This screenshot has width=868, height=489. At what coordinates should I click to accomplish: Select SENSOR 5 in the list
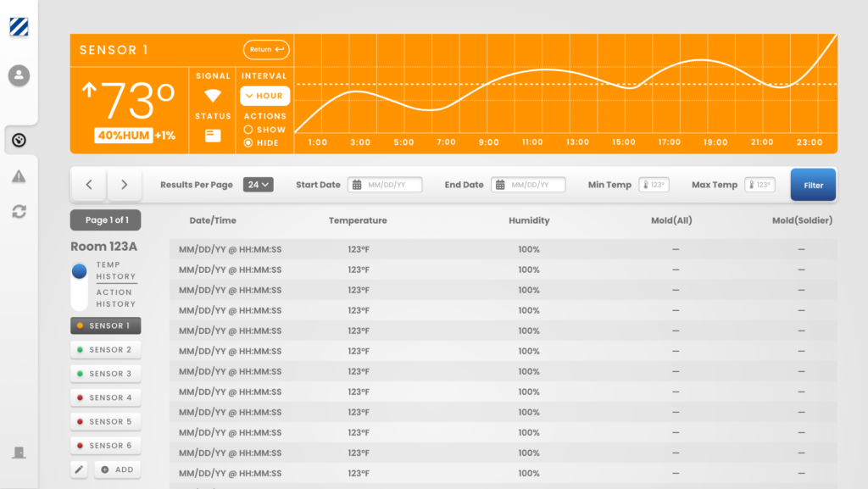coord(105,421)
